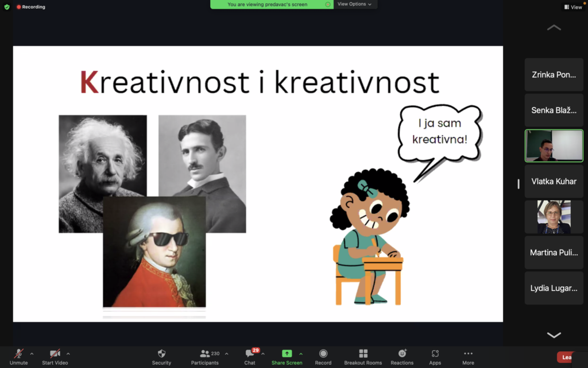Select Lydia Lugar... participant tile

coord(554,288)
